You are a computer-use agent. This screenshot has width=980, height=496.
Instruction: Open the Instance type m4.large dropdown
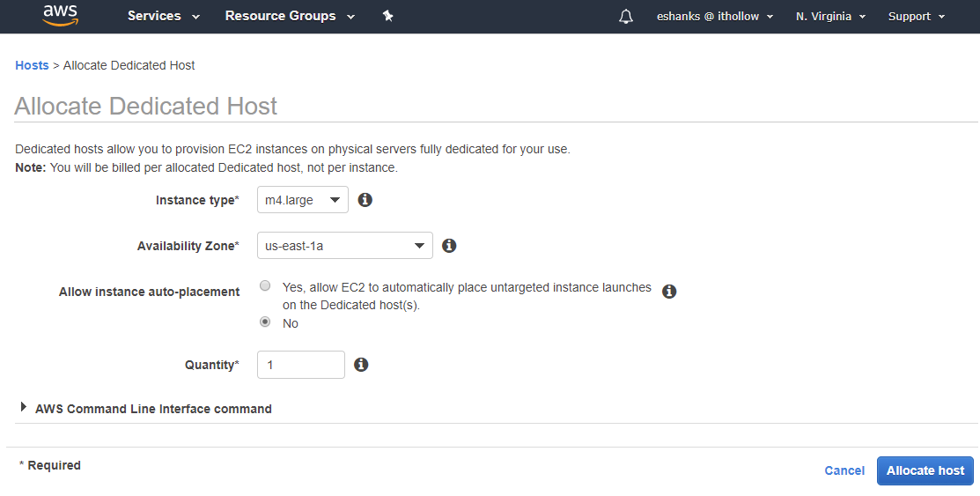point(302,200)
